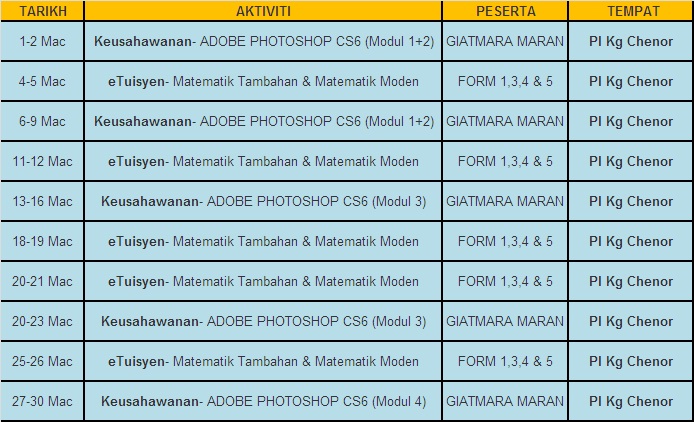694x422 pixels.
Task: Select PI Kg Chenor in the 27-30 Mac row
Action: (632, 402)
